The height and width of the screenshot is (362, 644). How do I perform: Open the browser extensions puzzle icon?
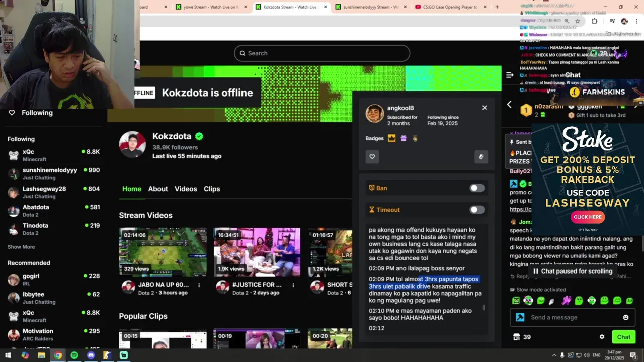tap(594, 21)
